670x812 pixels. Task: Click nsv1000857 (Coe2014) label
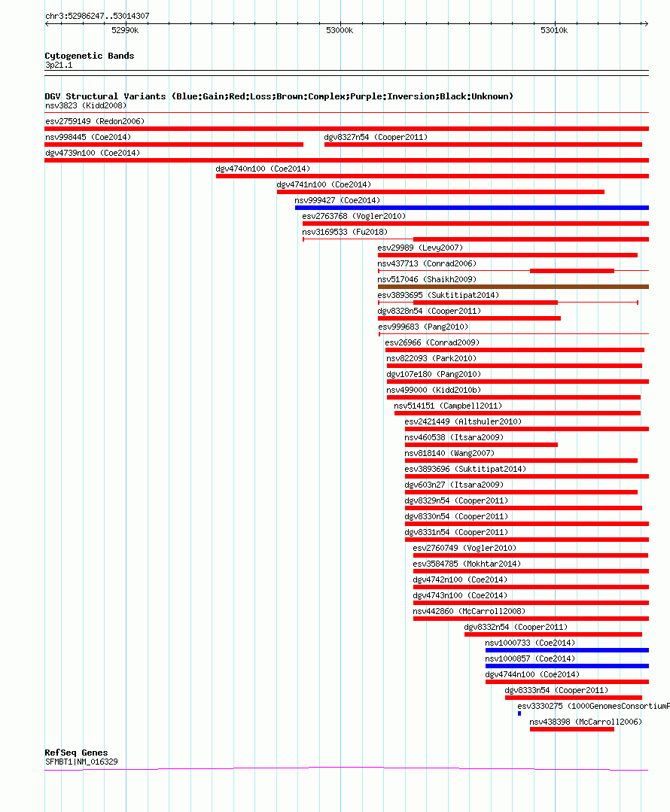pyautogui.click(x=530, y=658)
